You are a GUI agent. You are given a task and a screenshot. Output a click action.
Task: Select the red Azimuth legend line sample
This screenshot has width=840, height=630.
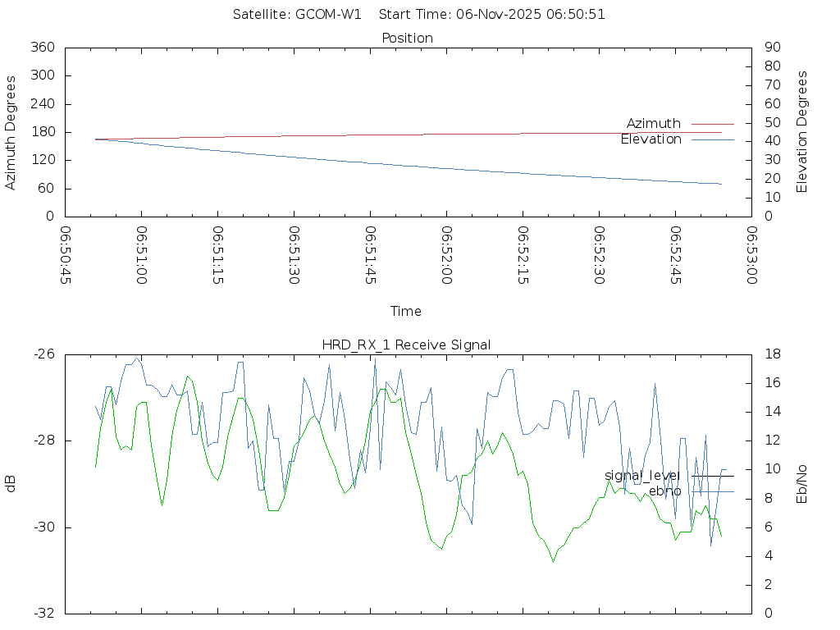(712, 124)
